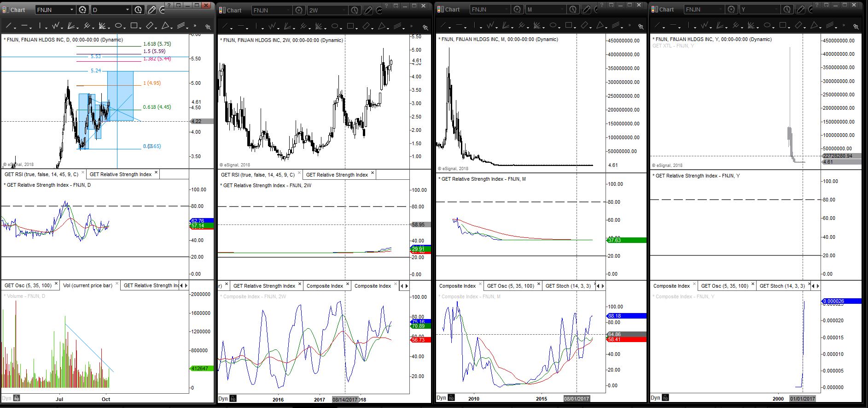Select the trend line tool in the D chart
868x408 pixels.
pyautogui.click(x=9, y=26)
